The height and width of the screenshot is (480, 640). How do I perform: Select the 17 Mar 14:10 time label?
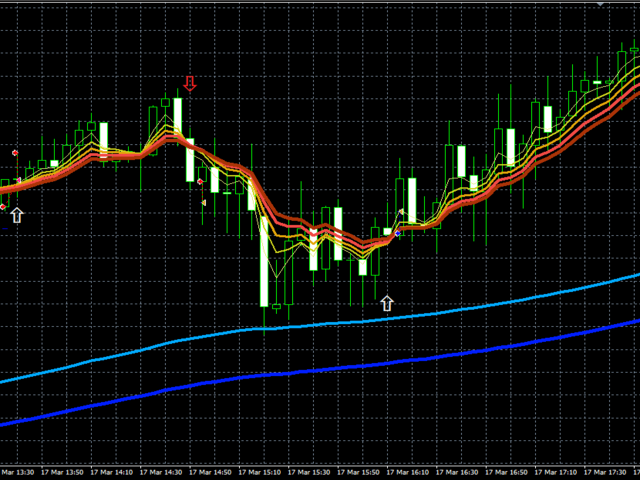113,471
